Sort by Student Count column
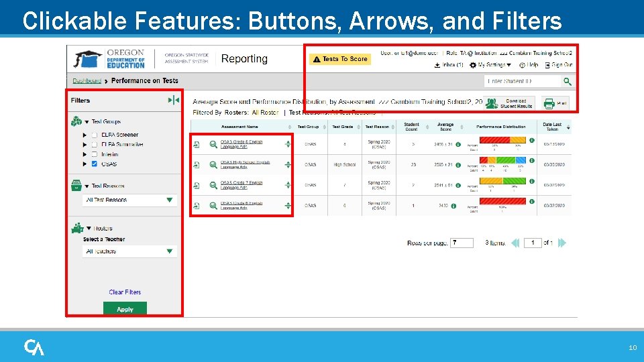 point(427,127)
